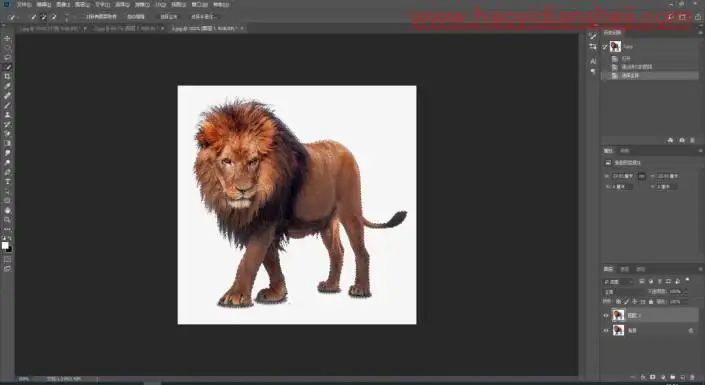Open the Layers panel flyout menu
Screen dimensions: 705x385
tap(700, 269)
